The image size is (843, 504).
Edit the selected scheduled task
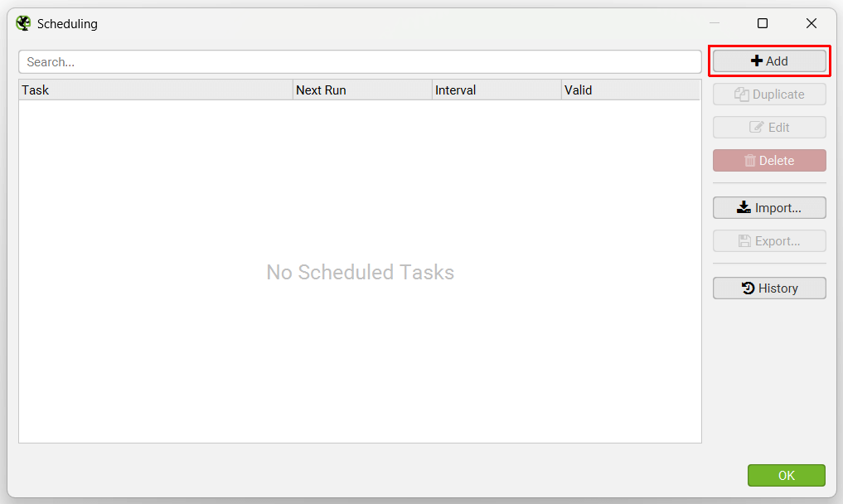[769, 127]
